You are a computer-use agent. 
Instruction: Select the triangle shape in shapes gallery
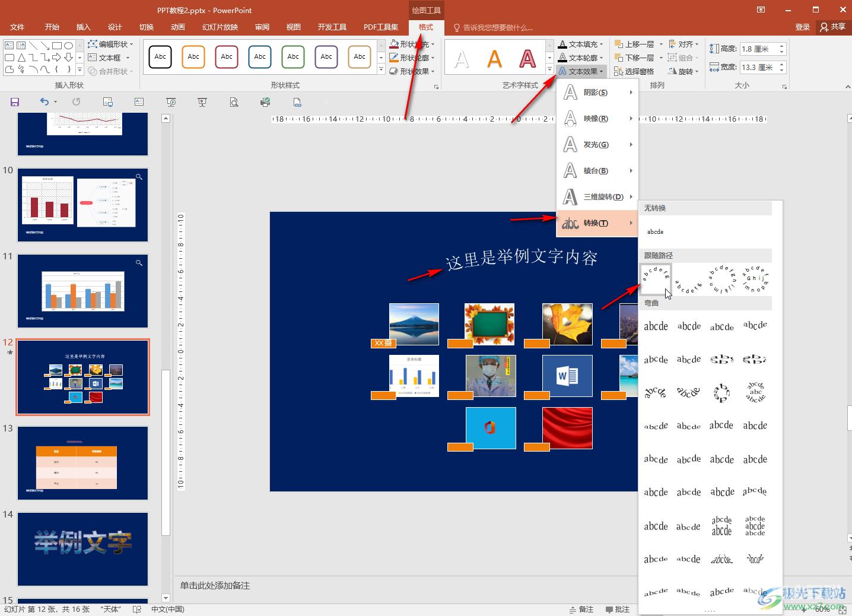tap(21, 58)
